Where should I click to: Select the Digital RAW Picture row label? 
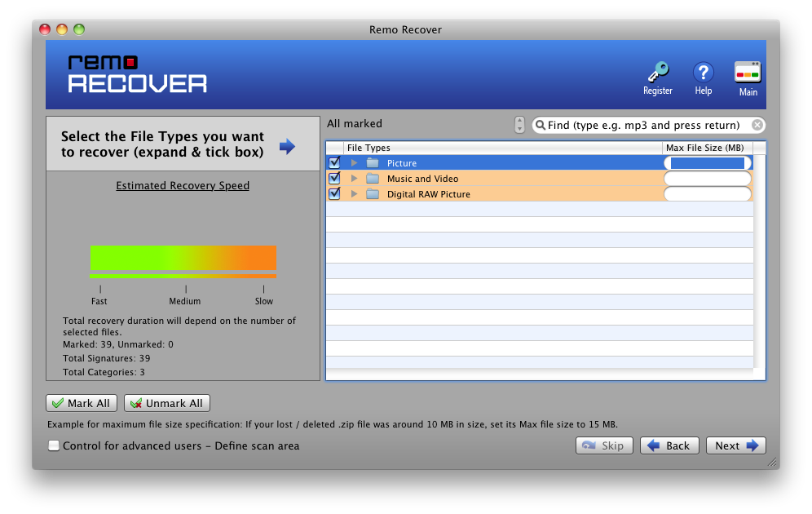point(429,194)
